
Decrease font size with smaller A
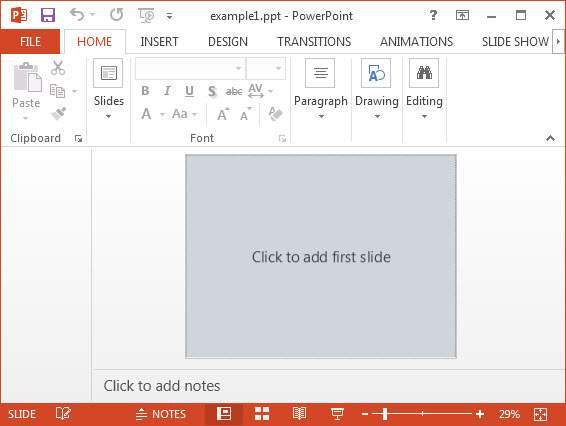(245, 114)
